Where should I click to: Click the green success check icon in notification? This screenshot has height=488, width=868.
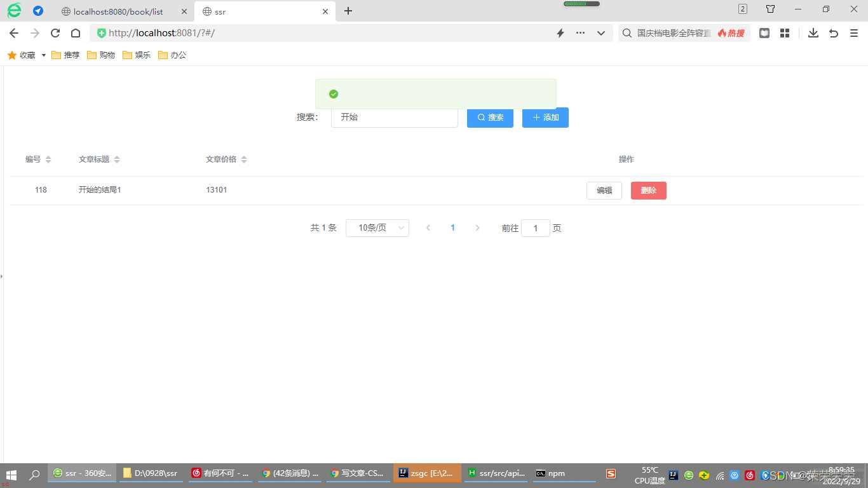[x=334, y=94]
